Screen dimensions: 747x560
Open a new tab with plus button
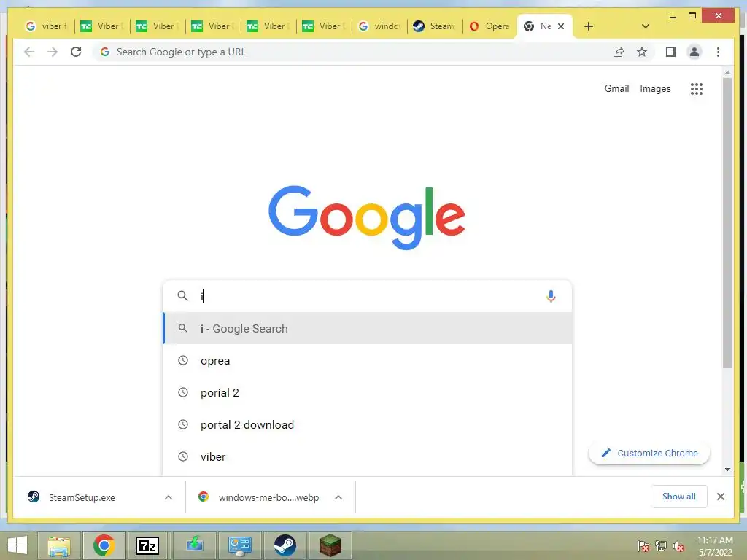click(589, 26)
